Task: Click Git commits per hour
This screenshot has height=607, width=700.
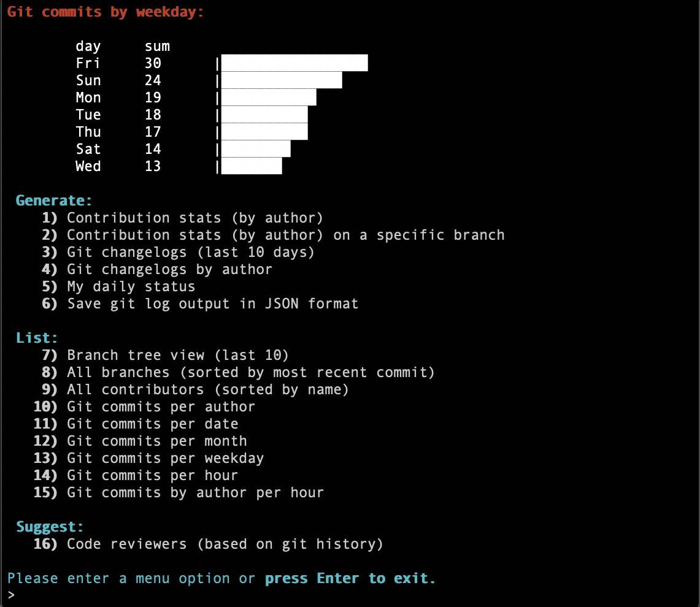Action: [x=152, y=475]
